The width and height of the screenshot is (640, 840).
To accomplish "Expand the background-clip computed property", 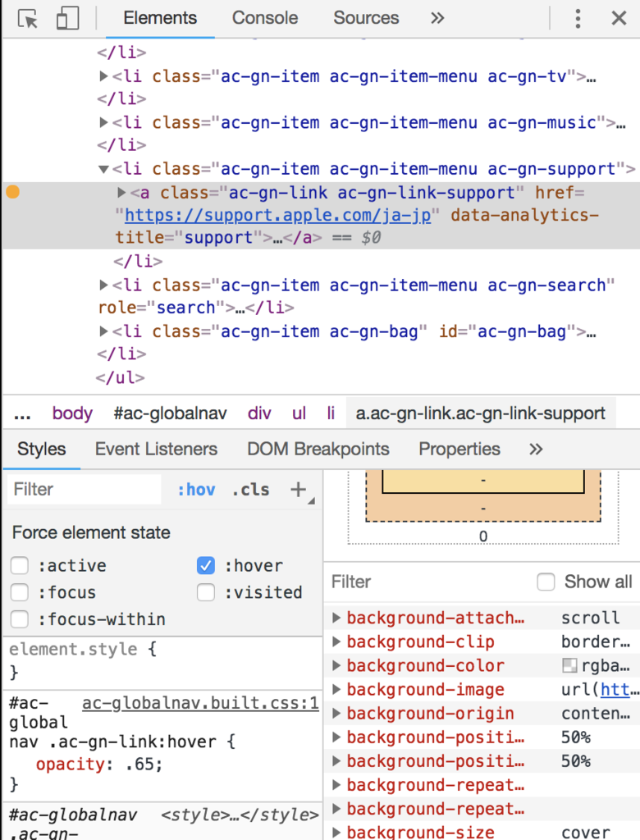I will coord(336,641).
